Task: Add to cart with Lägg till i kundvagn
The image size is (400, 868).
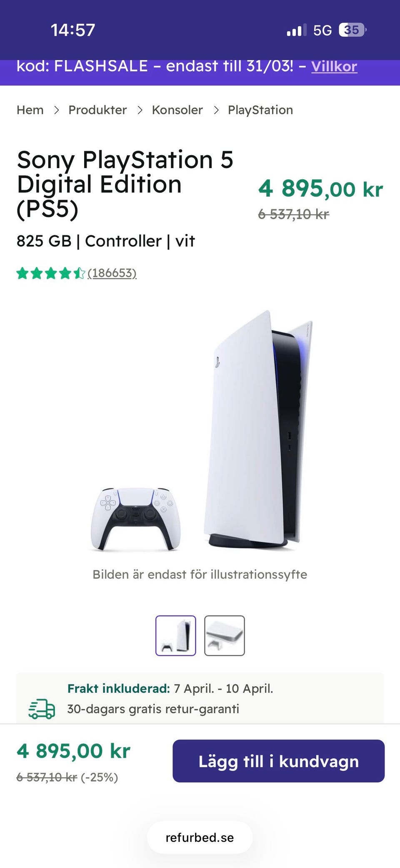Action: click(279, 761)
